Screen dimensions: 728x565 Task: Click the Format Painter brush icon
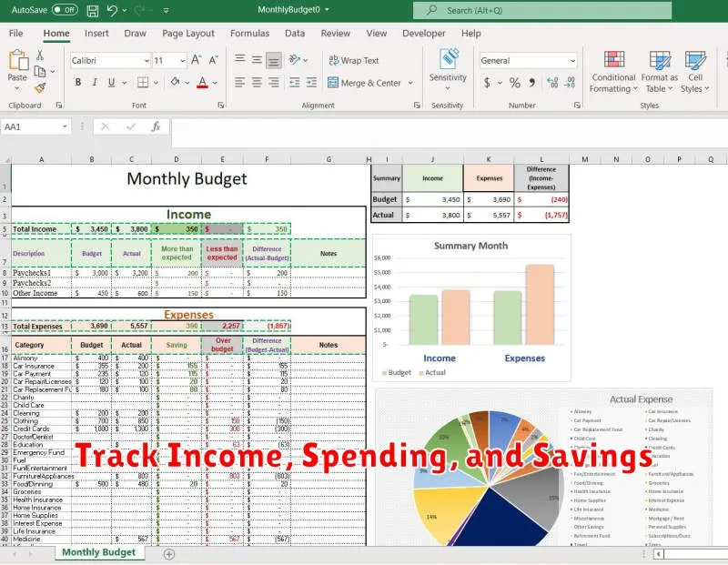click(40, 88)
